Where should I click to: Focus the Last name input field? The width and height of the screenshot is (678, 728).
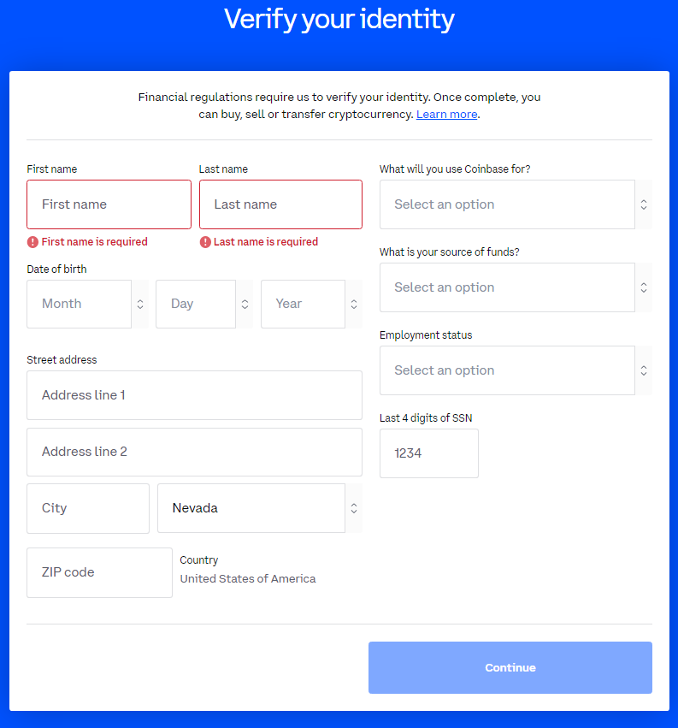pos(281,205)
